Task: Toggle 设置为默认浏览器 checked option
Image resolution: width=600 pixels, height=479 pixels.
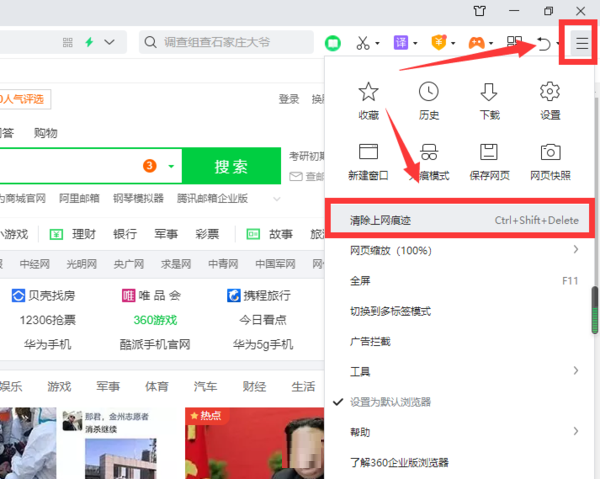Action: [390, 401]
